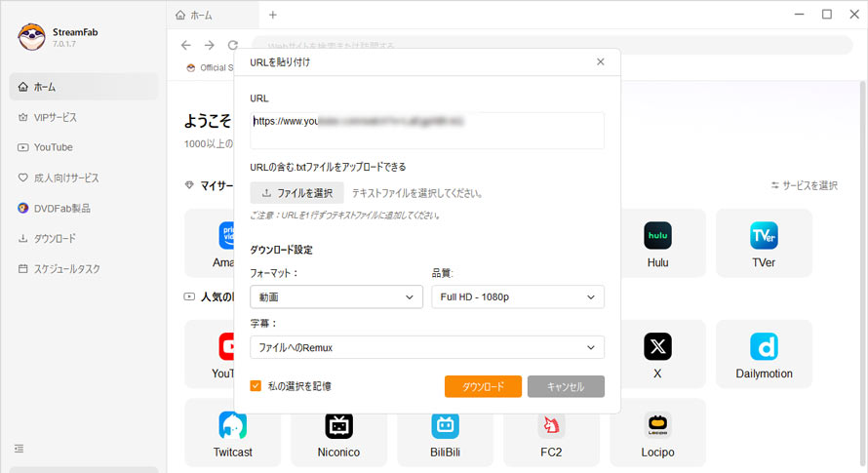Image resolution: width=868 pixels, height=473 pixels.
Task: Open the BiliBili service icon
Action: (x=445, y=425)
